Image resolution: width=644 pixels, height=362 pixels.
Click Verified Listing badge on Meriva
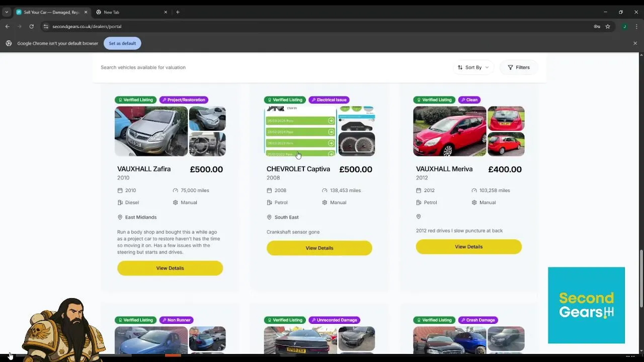[434, 100]
